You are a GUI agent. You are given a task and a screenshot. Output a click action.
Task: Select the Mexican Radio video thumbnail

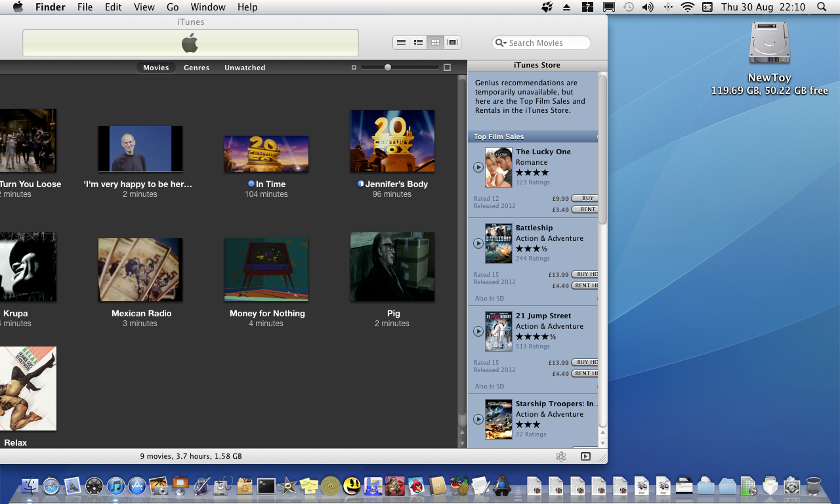(140, 270)
